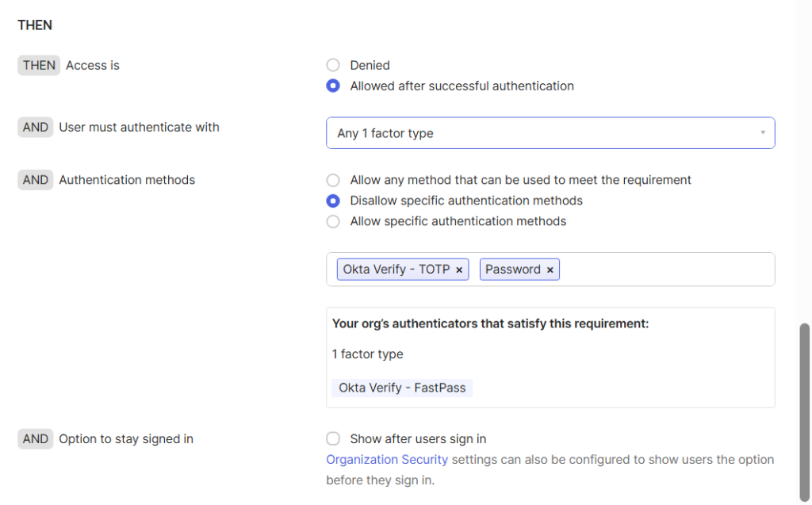Choose Allow specific authentication methods
This screenshot has height=505, width=812.
tap(333, 221)
